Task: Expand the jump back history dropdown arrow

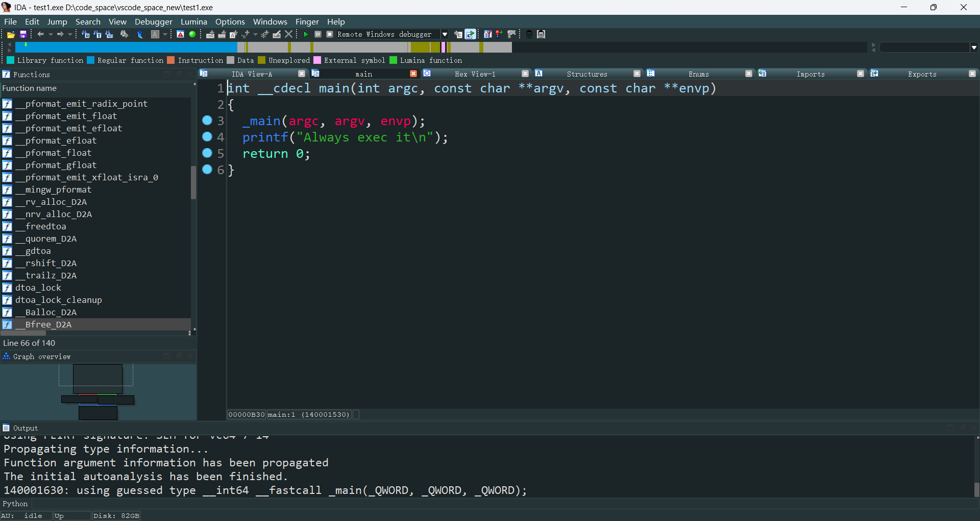Action: pos(51,34)
